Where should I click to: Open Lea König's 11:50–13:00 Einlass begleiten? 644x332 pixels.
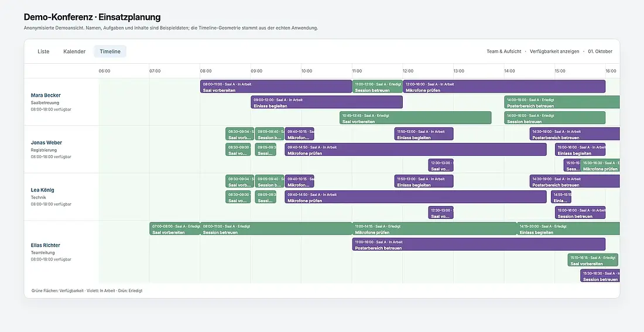tap(424, 181)
